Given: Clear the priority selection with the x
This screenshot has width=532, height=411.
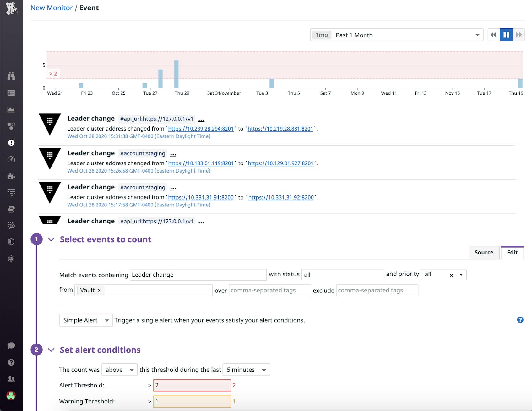Looking at the screenshot, I should pos(451,275).
